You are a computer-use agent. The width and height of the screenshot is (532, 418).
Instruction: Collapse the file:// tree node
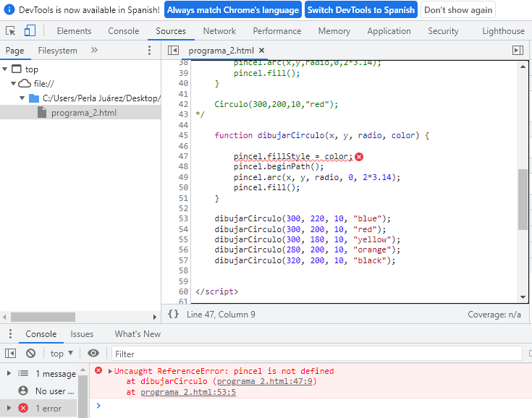click(x=13, y=83)
